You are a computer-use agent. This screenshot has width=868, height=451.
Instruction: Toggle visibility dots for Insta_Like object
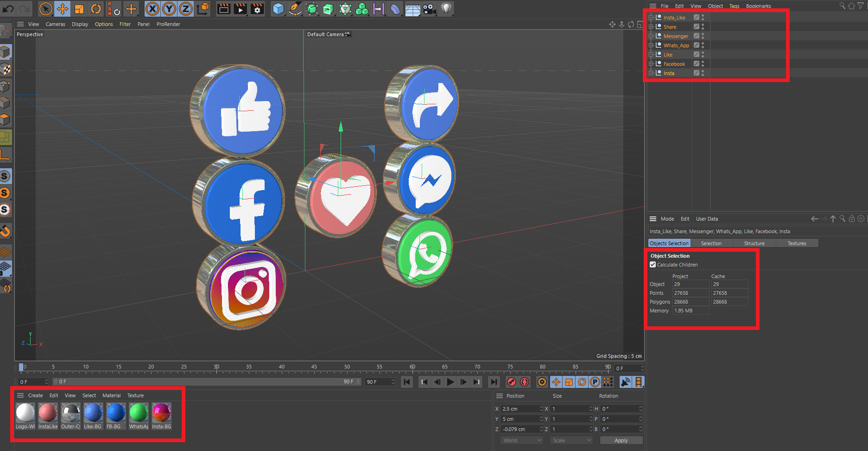(x=703, y=17)
